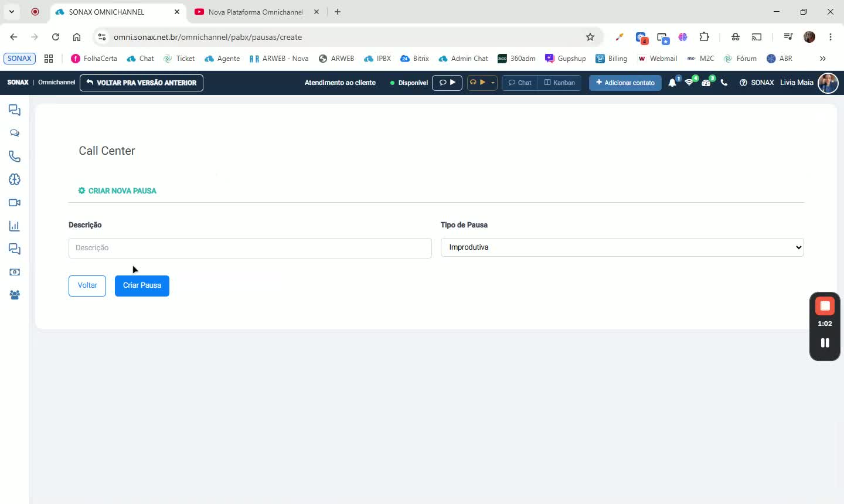Open the notifications bell icon
Screen dimensions: 844x504
click(672, 83)
